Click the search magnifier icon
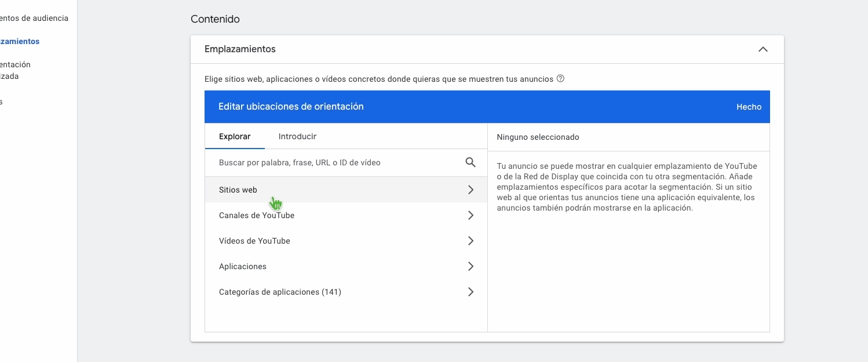The height and width of the screenshot is (362, 868). click(471, 162)
